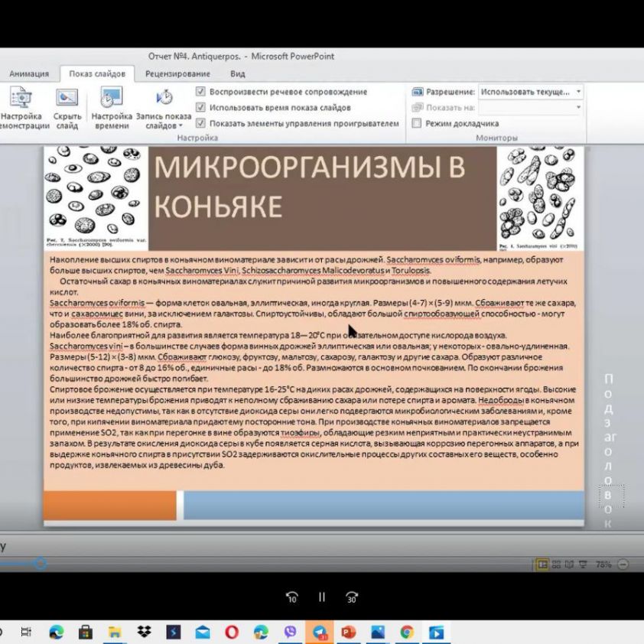Open the Разрешение resolution dropdown
Viewport: 644px width, 644px height.
coord(579,92)
